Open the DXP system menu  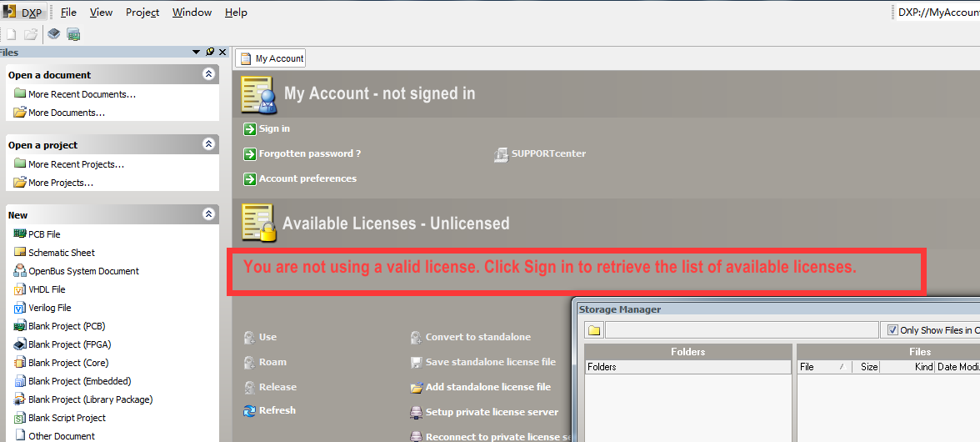(23, 12)
